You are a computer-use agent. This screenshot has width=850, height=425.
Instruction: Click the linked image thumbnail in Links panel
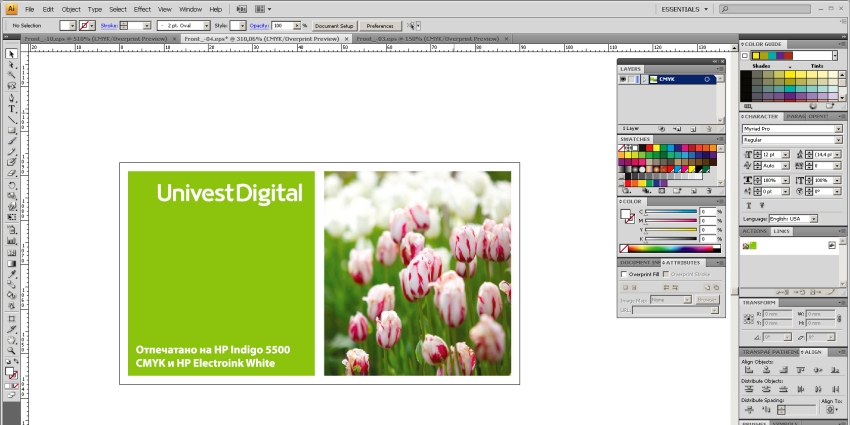749,246
